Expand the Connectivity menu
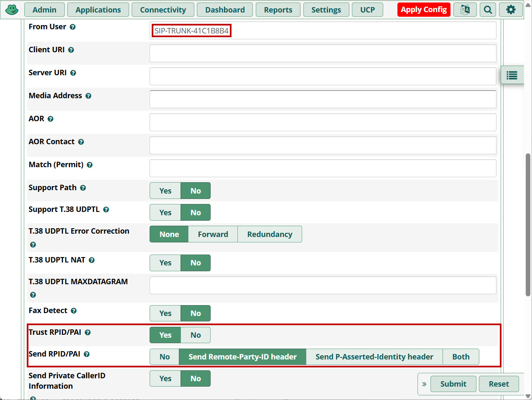 (163, 10)
